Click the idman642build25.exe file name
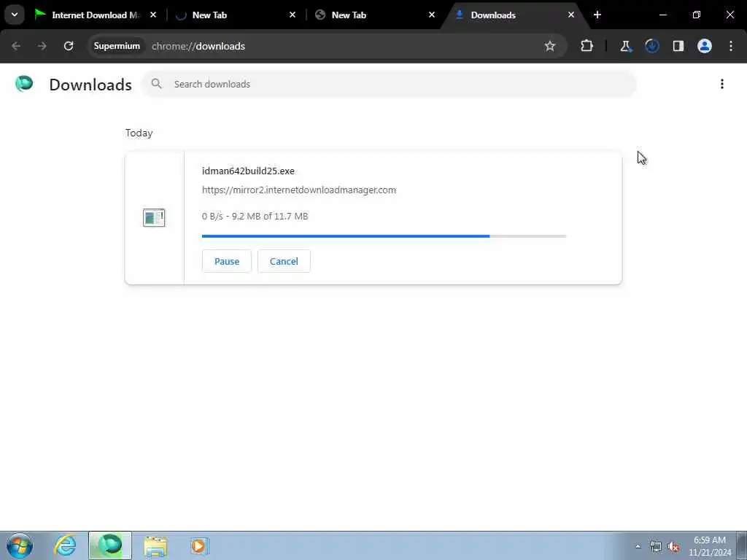This screenshot has width=747, height=560. pos(248,171)
